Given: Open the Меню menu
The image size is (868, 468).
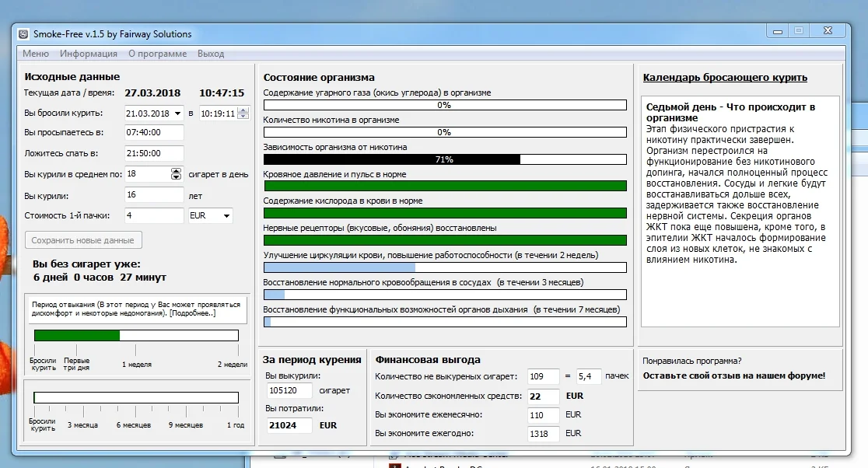Looking at the screenshot, I should point(35,54).
